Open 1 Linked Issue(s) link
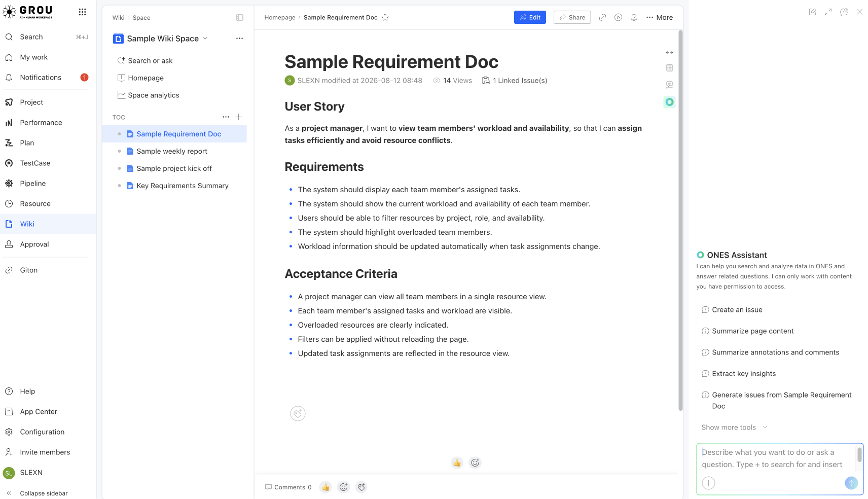Screen dimensions: 868x499 tap(515, 81)
